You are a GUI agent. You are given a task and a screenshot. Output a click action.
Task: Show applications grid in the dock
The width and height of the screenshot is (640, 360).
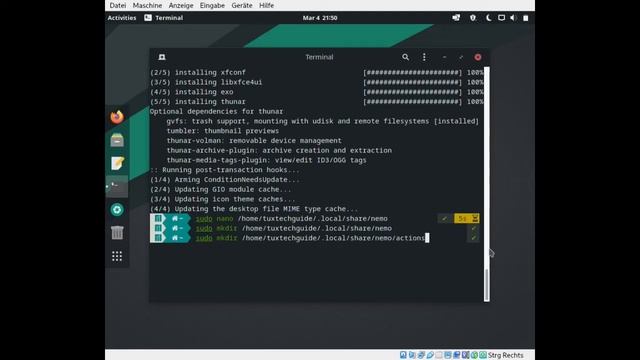(117, 256)
